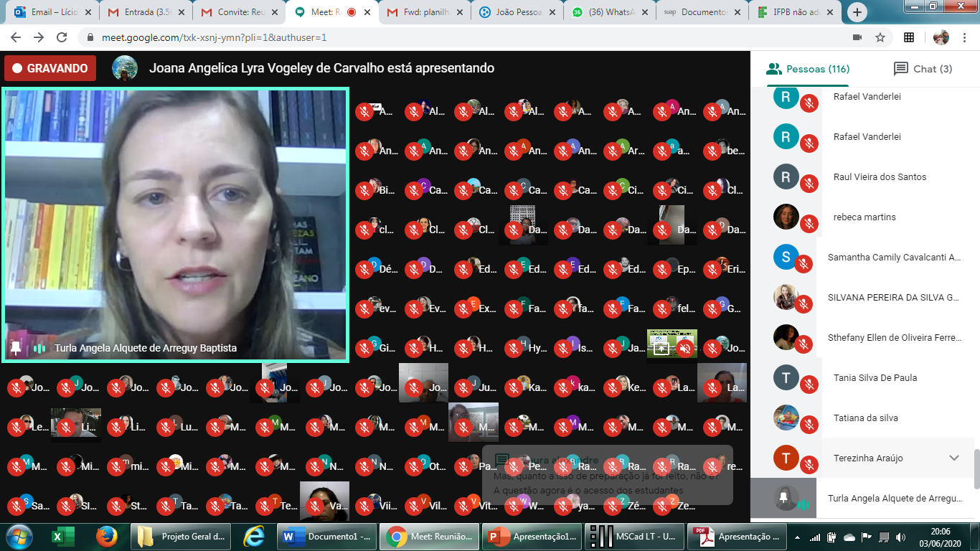Image resolution: width=980 pixels, height=551 pixels.
Task: Show hidden icons in the system tray
Action: coord(798,537)
